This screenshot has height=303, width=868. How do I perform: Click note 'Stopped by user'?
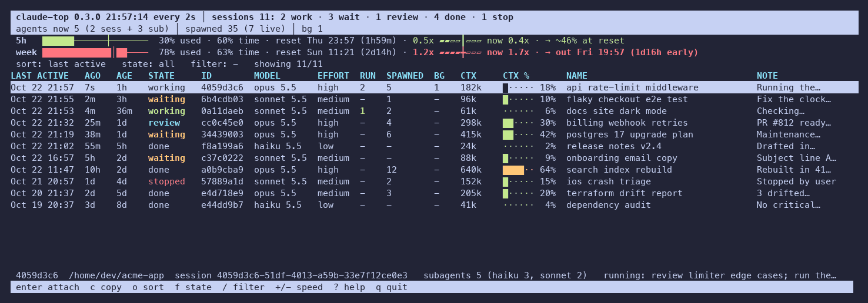(796, 181)
